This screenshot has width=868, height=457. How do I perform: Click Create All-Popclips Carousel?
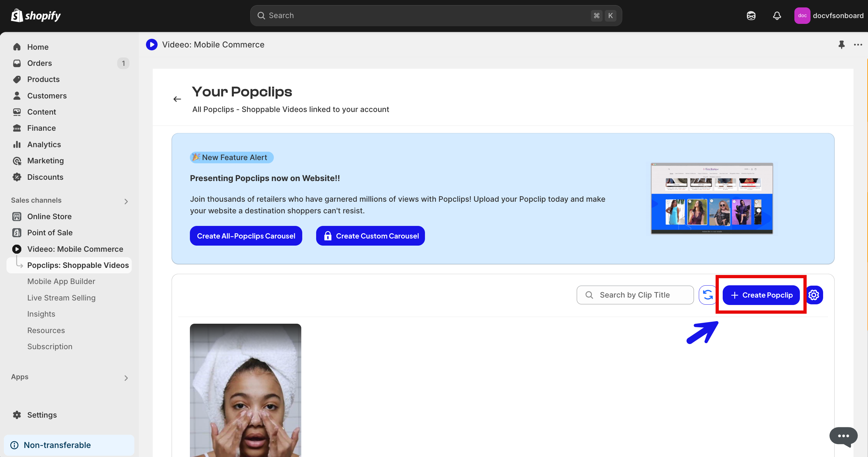(x=246, y=236)
